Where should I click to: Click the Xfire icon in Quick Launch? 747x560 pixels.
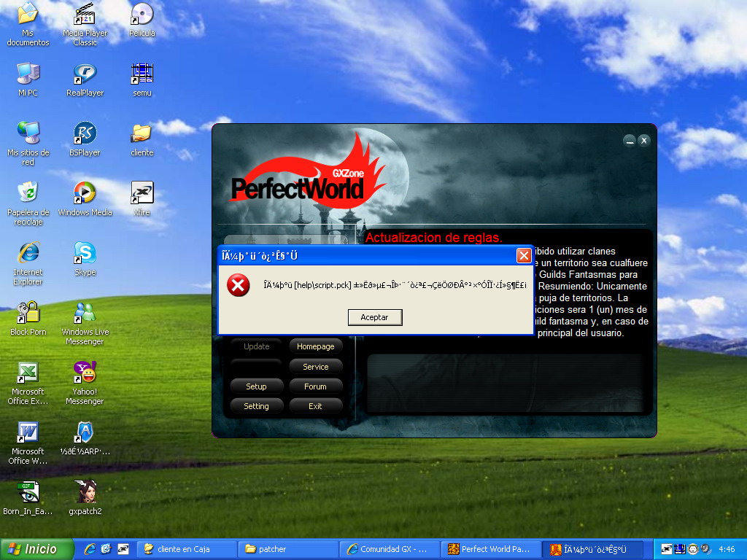(x=123, y=549)
